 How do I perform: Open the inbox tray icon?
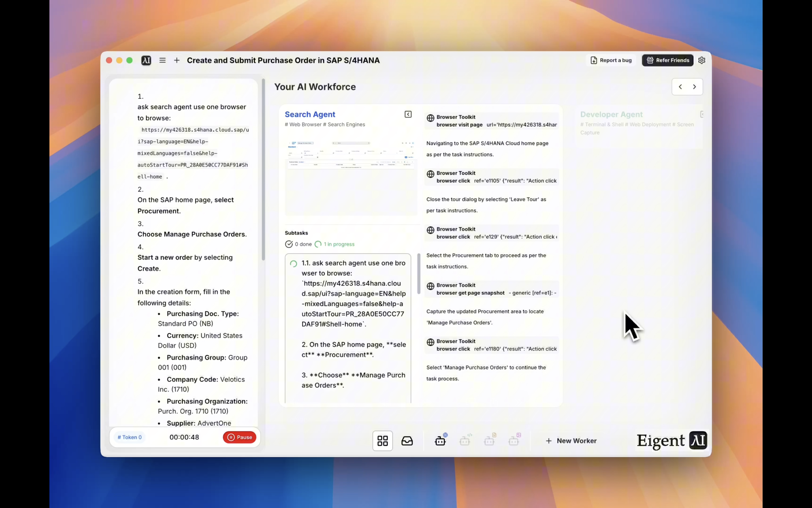click(407, 441)
